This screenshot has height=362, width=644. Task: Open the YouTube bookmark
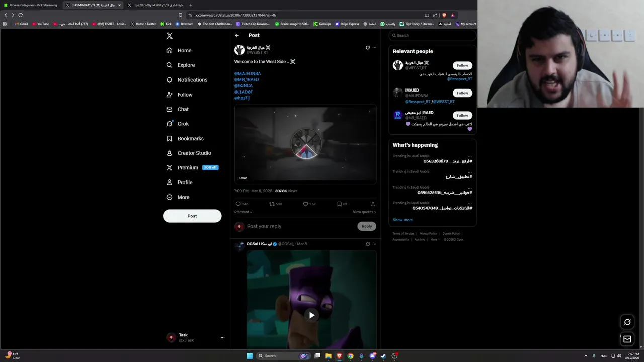tap(41, 24)
